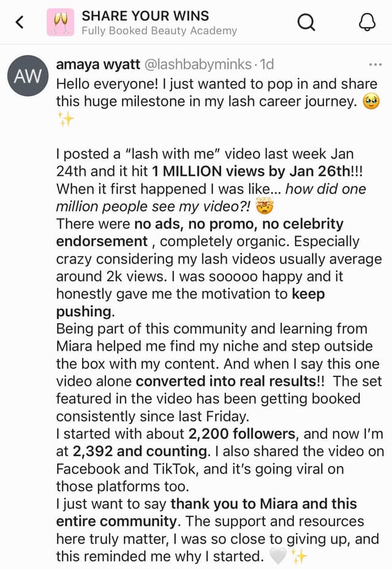Tap the bold 'thank you to Miara and this' text

(x=263, y=504)
